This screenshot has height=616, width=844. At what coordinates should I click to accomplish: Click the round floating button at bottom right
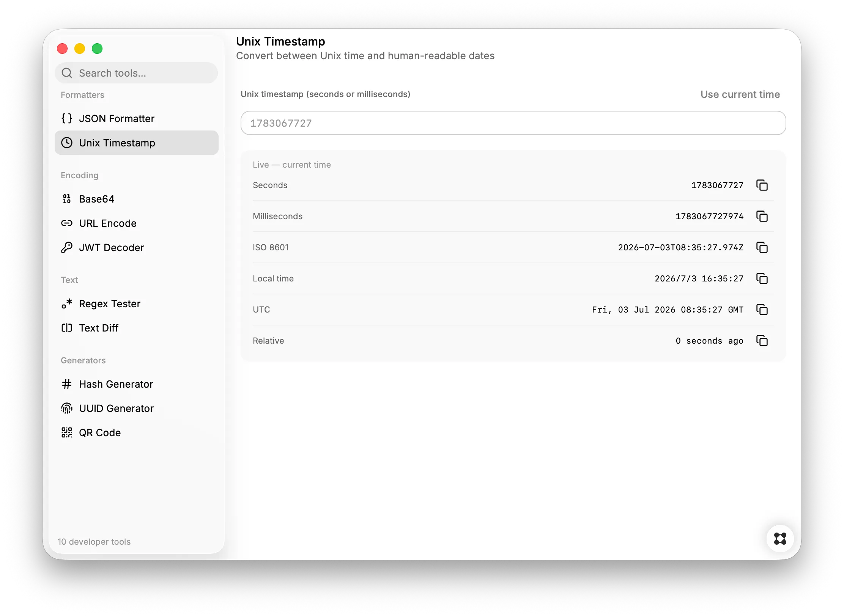click(x=780, y=538)
